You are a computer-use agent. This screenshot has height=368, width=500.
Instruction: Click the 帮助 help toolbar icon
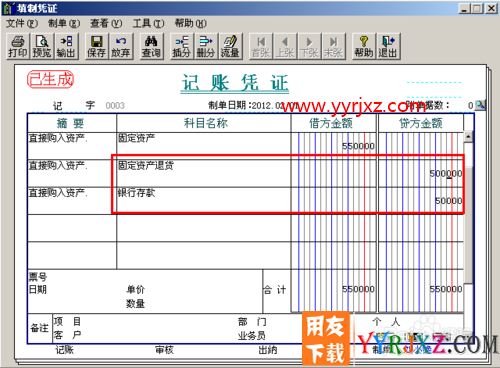pyautogui.click(x=364, y=46)
